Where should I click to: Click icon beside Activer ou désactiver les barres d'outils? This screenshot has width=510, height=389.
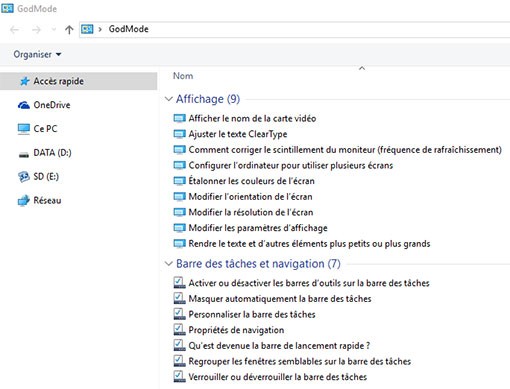pos(179,283)
